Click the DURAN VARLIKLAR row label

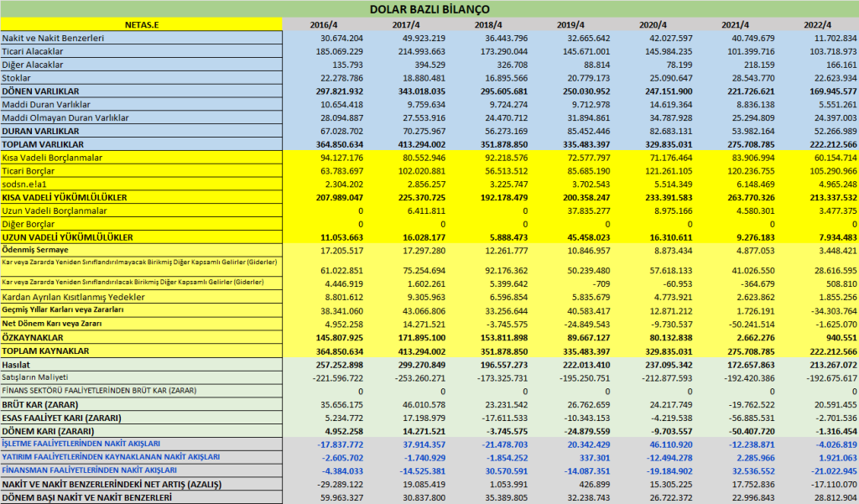point(40,131)
